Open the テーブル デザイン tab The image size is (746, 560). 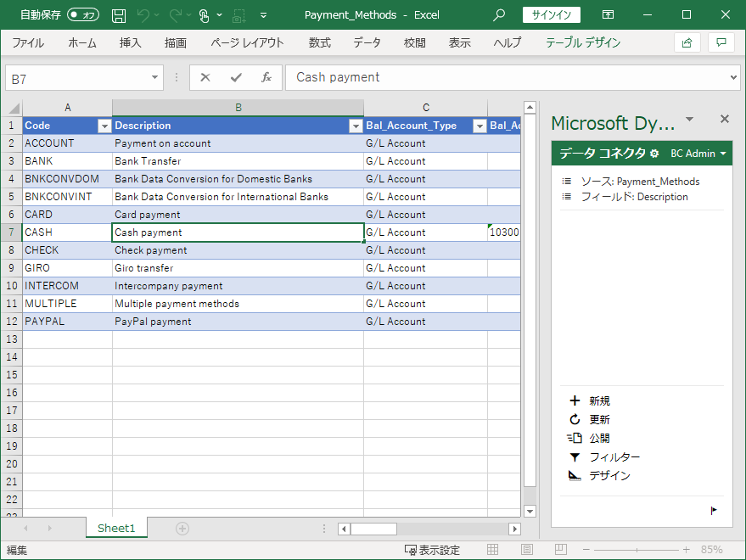point(583,42)
